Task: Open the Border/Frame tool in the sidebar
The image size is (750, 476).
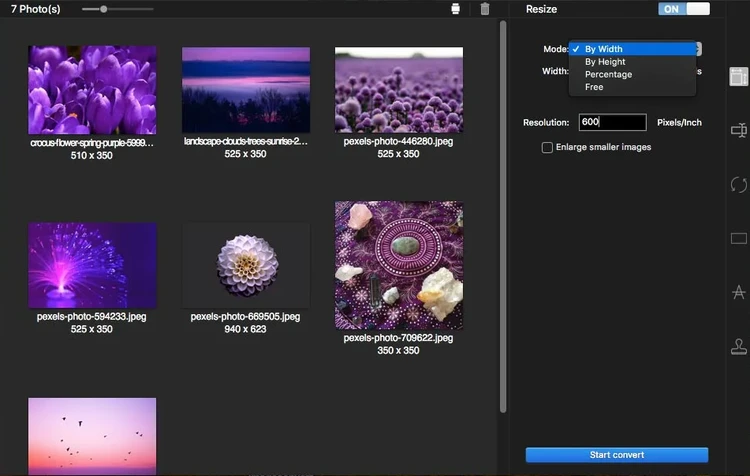Action: coord(739,239)
